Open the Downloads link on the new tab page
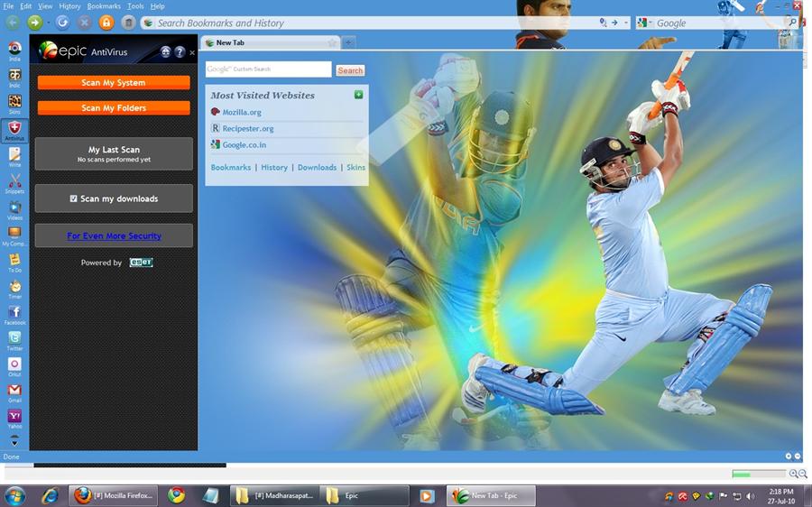 [317, 167]
